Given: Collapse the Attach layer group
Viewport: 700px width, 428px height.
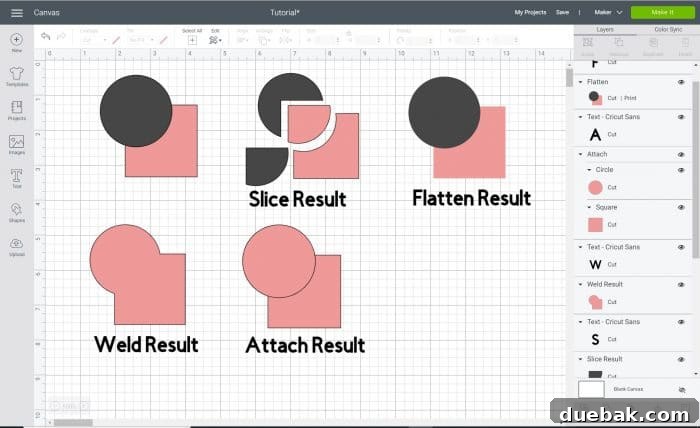Looking at the screenshot, I should (x=580, y=154).
